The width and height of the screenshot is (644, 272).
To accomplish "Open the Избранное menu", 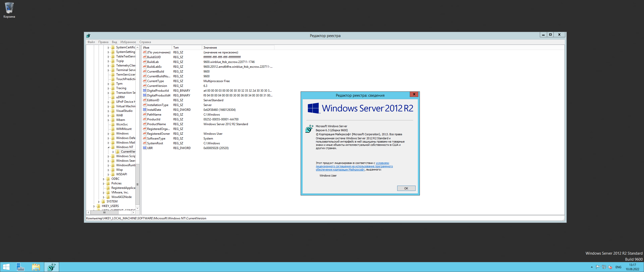I will tap(128, 42).
